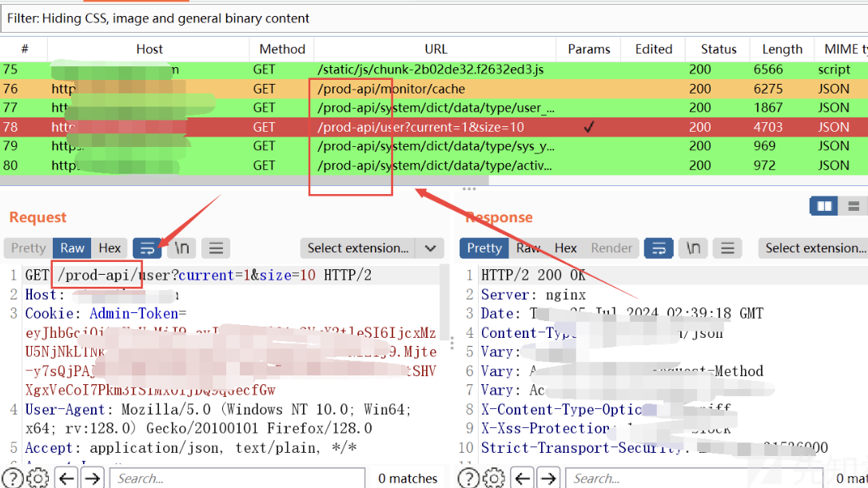Click length value 6566 in row 75
The height and width of the screenshot is (488, 868).
tap(768, 69)
